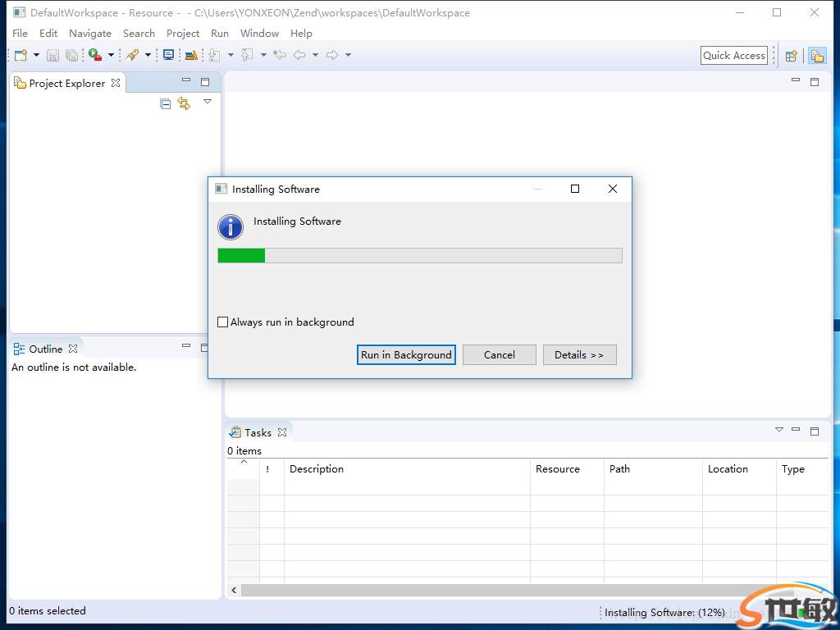Image resolution: width=840 pixels, height=630 pixels.
Task: Maximize the editor area
Action: click(x=815, y=82)
